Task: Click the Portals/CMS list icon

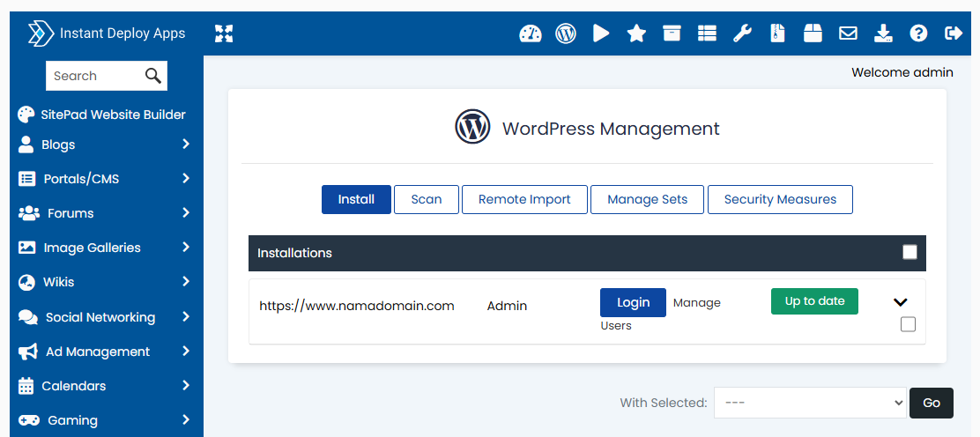Action: point(26,179)
